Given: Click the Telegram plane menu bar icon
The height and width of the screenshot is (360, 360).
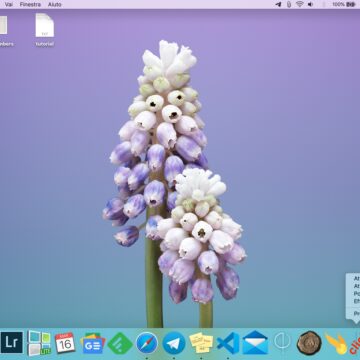Looking at the screenshot, I should (x=278, y=4).
